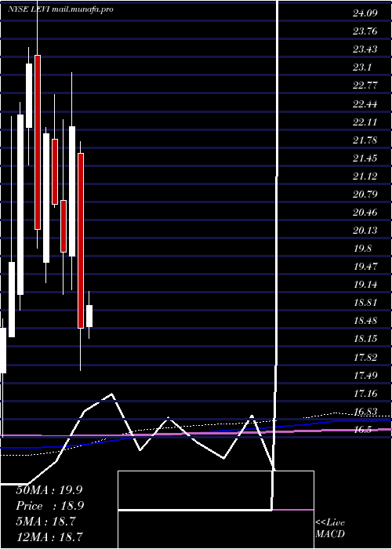Click the 19.14 price level label
This screenshot has height=549, width=392.
pos(365,285)
